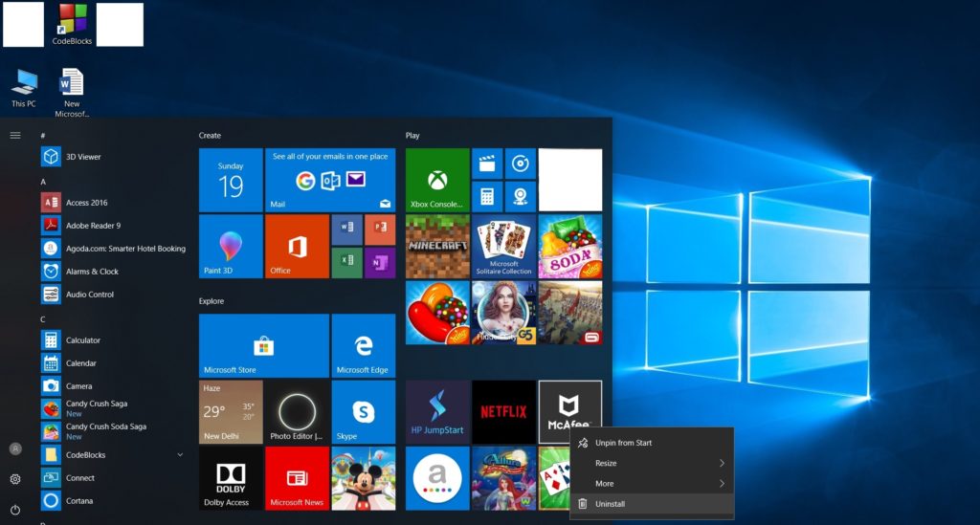Open Microsoft Solitaire Collection tile

[x=503, y=247]
